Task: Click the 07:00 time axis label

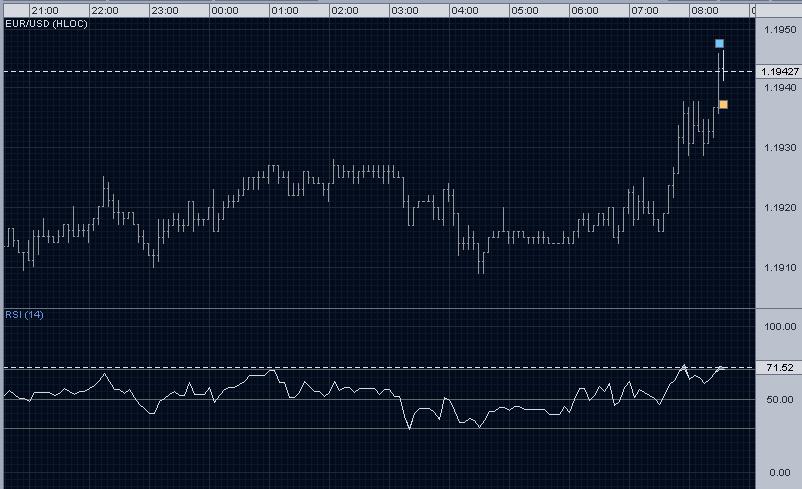Action: pyautogui.click(x=644, y=10)
